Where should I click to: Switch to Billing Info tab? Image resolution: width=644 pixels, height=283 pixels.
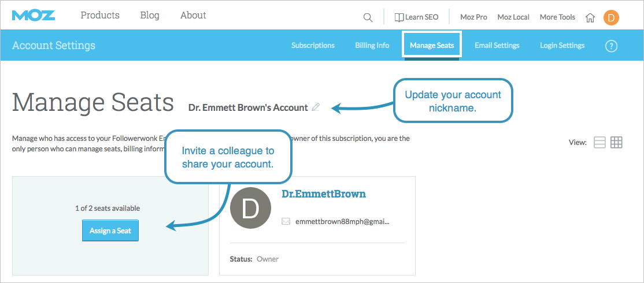click(372, 46)
